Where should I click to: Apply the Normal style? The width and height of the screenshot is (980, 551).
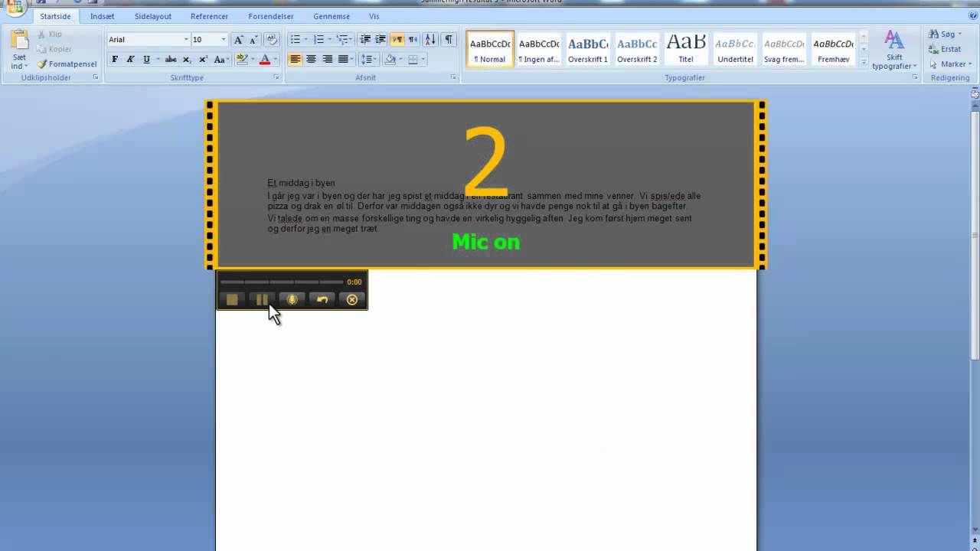tap(490, 50)
